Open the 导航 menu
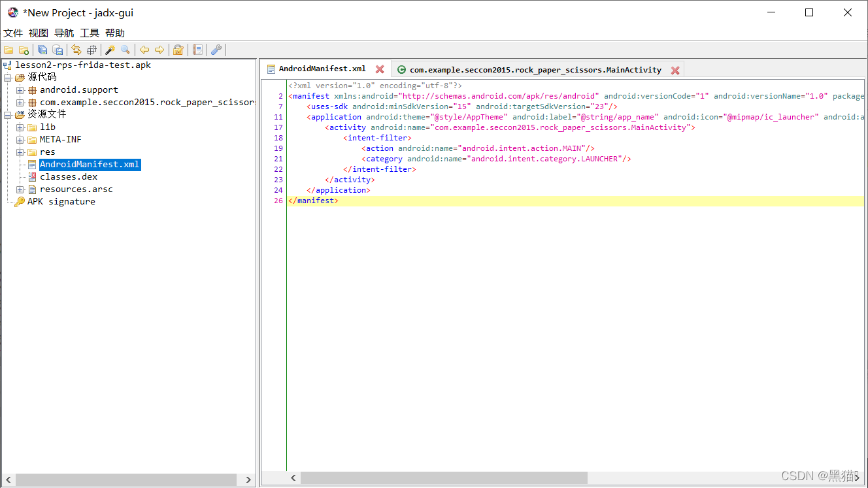 pyautogui.click(x=64, y=33)
